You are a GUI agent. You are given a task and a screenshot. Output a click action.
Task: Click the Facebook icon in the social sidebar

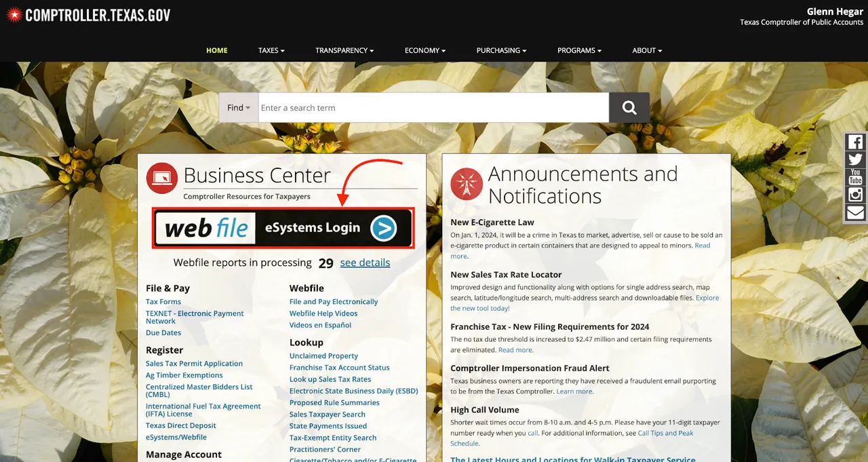pos(856,142)
